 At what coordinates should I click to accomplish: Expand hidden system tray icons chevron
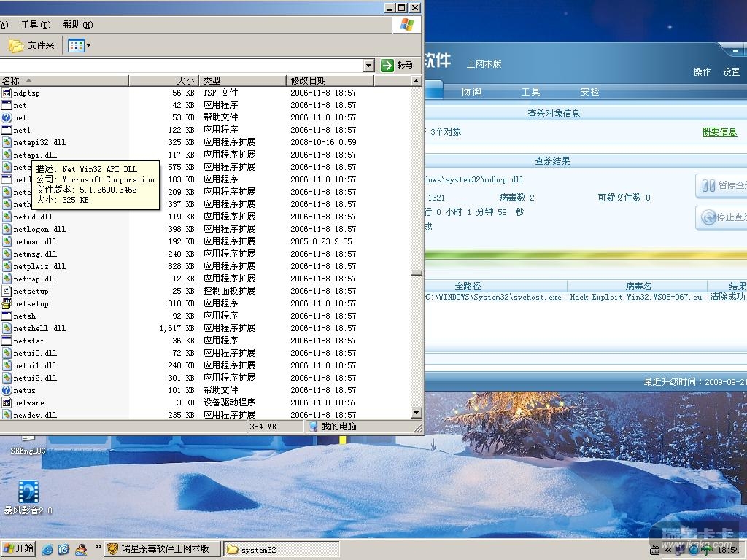point(667,551)
